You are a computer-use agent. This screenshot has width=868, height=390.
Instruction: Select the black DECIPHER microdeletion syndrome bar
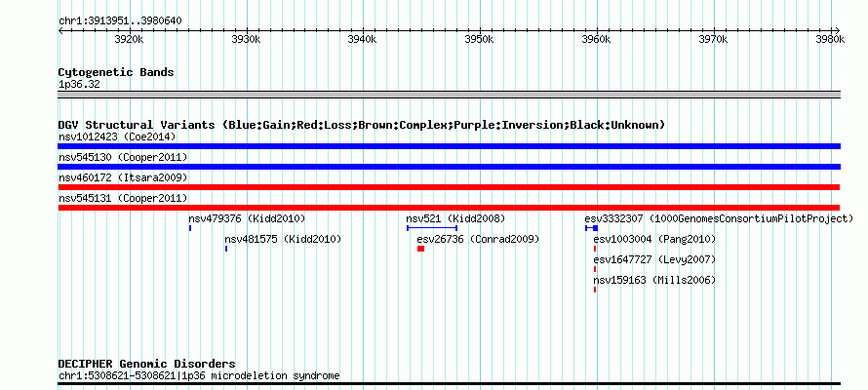(449, 383)
